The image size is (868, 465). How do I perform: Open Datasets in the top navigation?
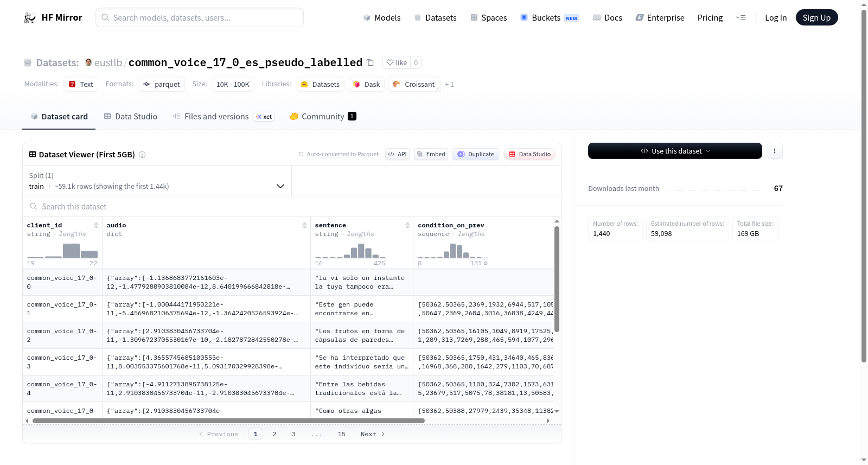click(435, 18)
